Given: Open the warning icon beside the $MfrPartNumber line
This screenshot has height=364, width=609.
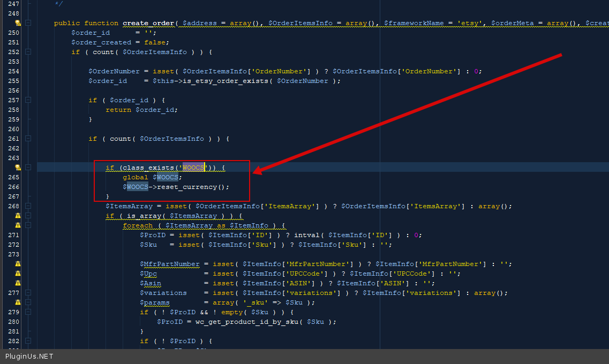Looking at the screenshot, I should click(18, 264).
